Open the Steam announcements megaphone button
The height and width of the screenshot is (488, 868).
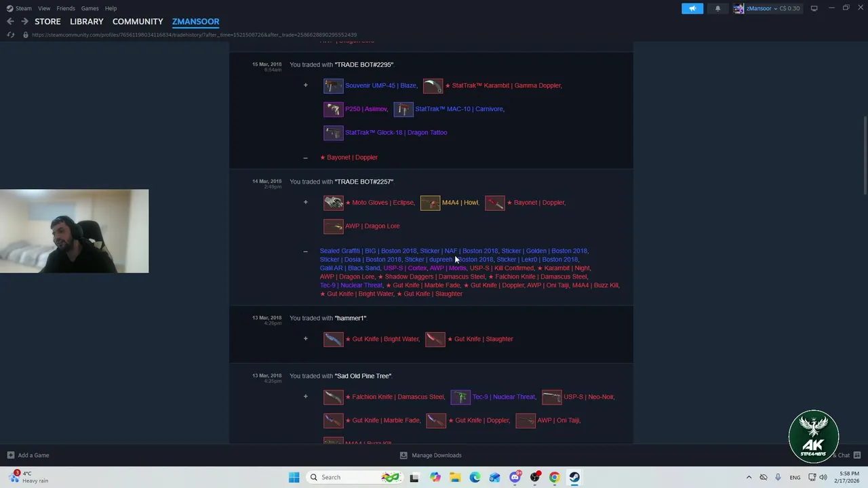692,8
